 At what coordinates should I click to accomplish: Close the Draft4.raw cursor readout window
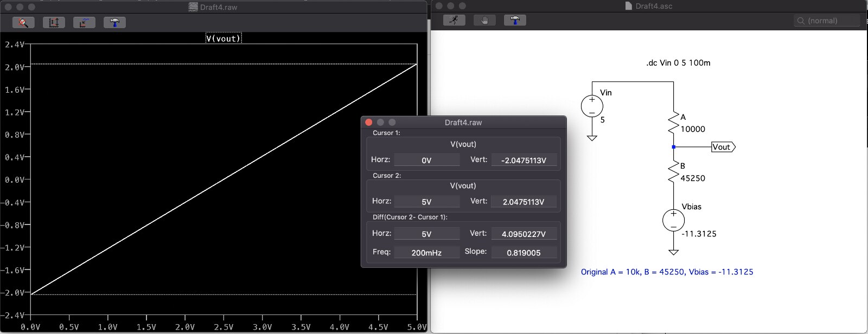point(369,123)
